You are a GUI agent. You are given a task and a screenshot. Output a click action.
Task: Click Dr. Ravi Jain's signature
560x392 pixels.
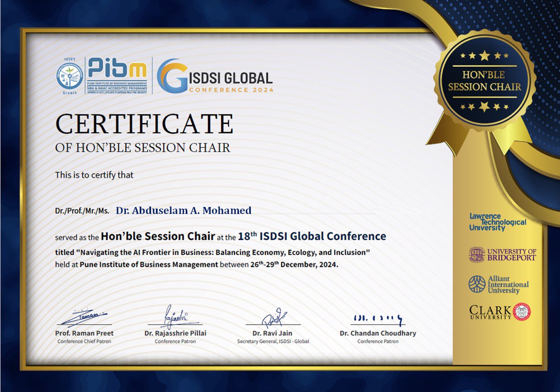[273, 316]
